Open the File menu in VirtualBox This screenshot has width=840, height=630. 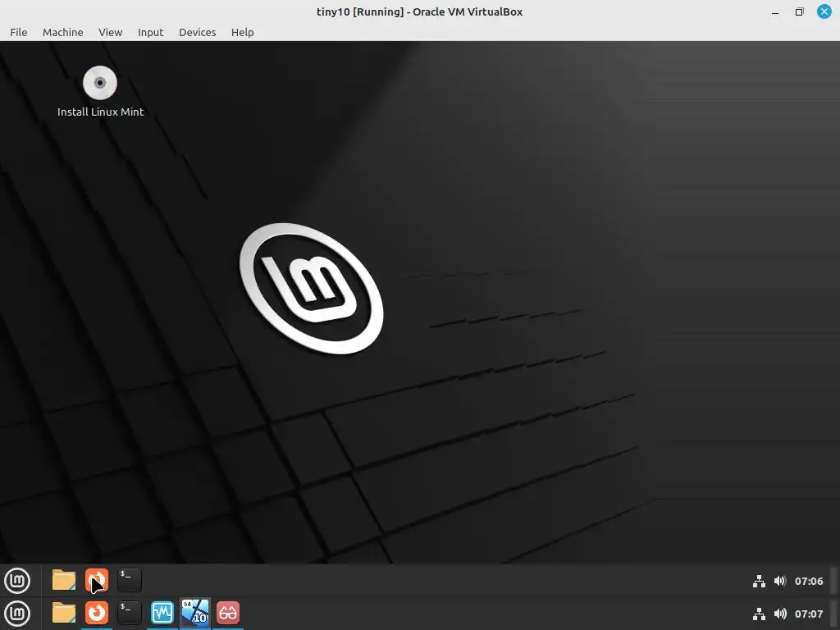click(18, 32)
